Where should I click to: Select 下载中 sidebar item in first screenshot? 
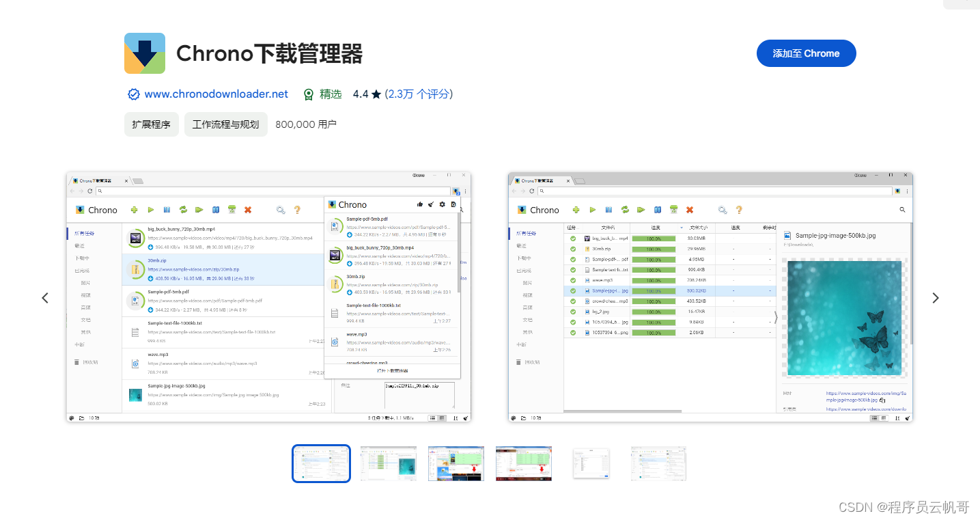[82, 258]
